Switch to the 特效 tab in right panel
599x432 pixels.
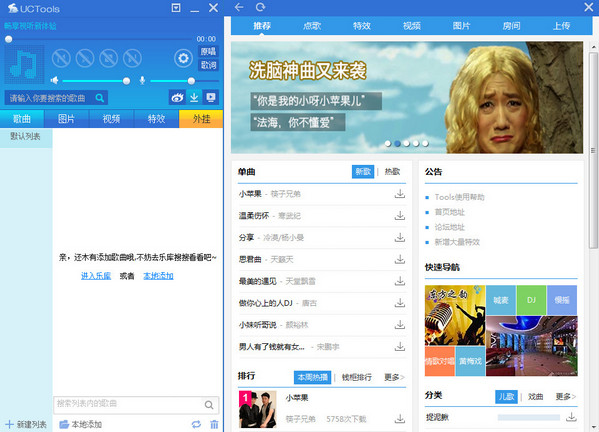click(362, 26)
